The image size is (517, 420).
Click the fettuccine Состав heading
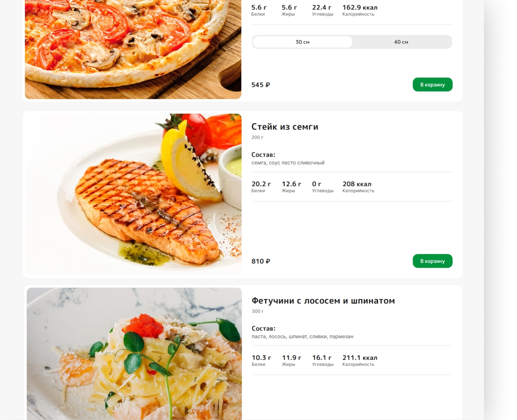pos(263,329)
